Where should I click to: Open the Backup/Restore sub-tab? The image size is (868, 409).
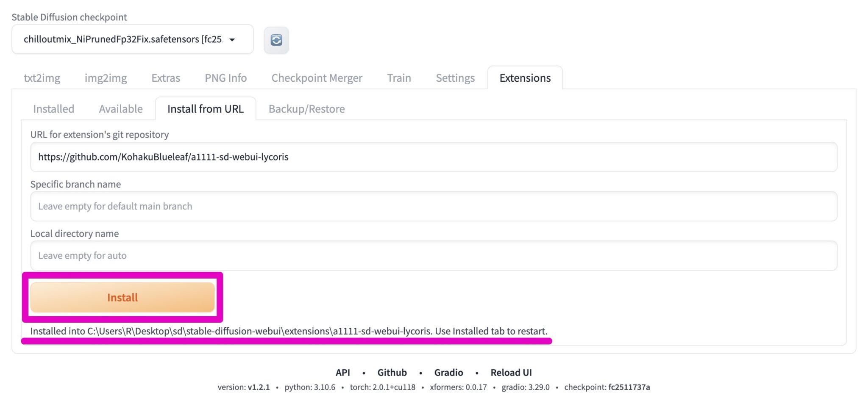pos(306,109)
